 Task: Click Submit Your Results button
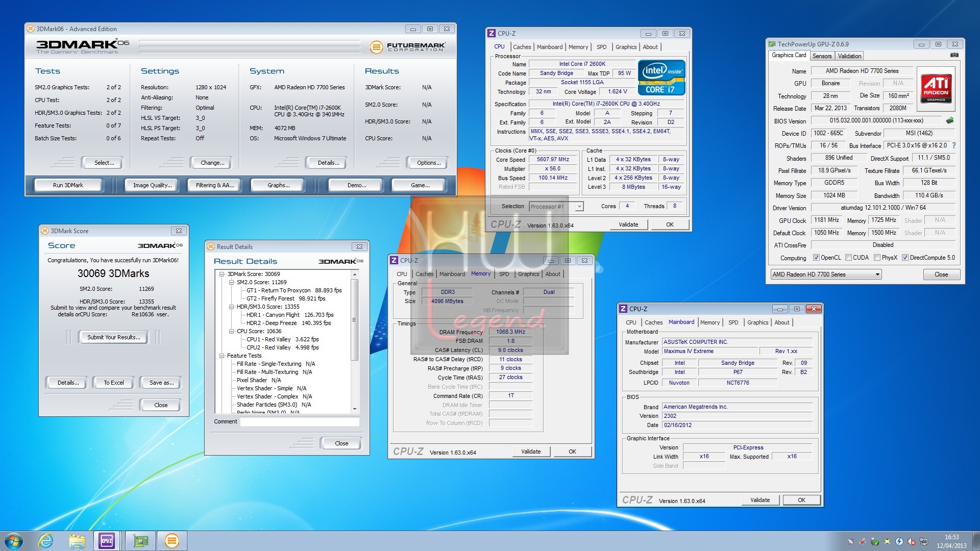click(113, 337)
